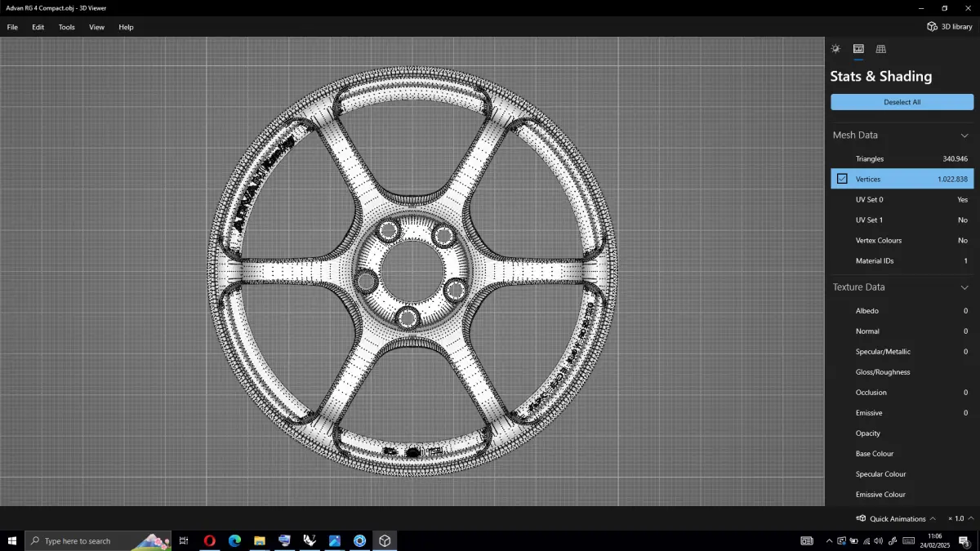Toggle UV Set 0 shading row
The image size is (980, 551).
tap(902, 199)
